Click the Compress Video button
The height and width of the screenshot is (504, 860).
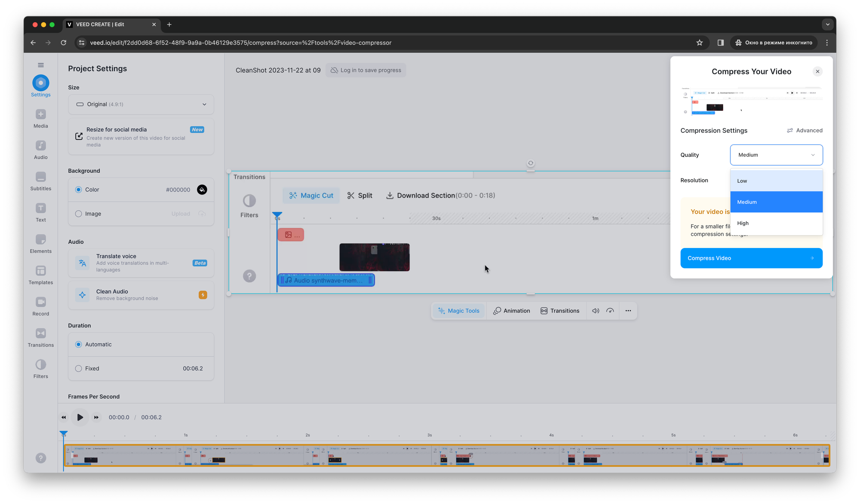[751, 258]
